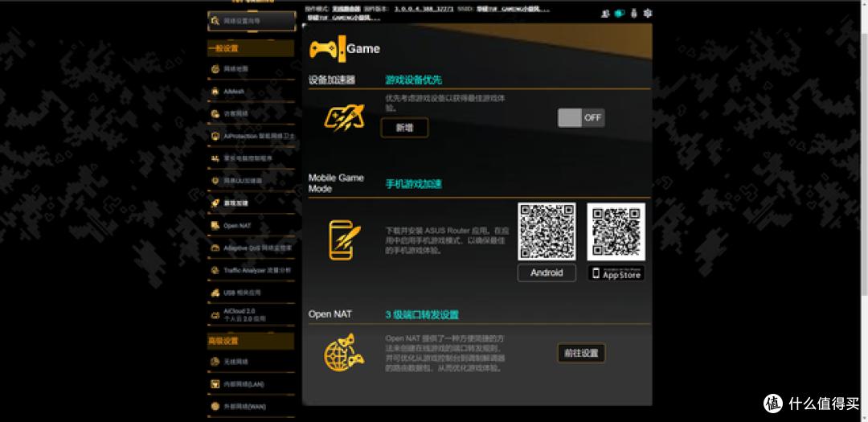Click the 高级设置 sidebar section header
Screen dimensions: 868x422
coord(251,341)
